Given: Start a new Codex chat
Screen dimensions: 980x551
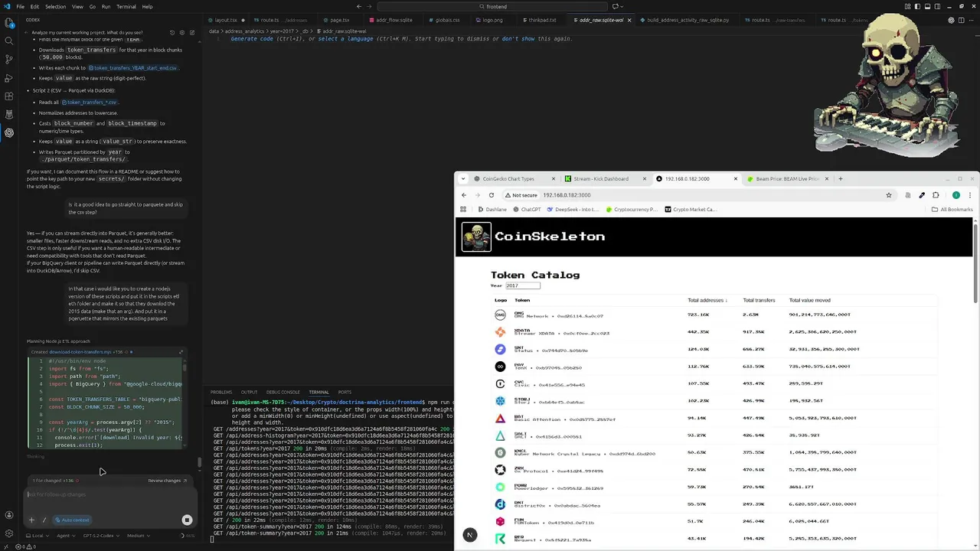Looking at the screenshot, I should click(x=191, y=33).
